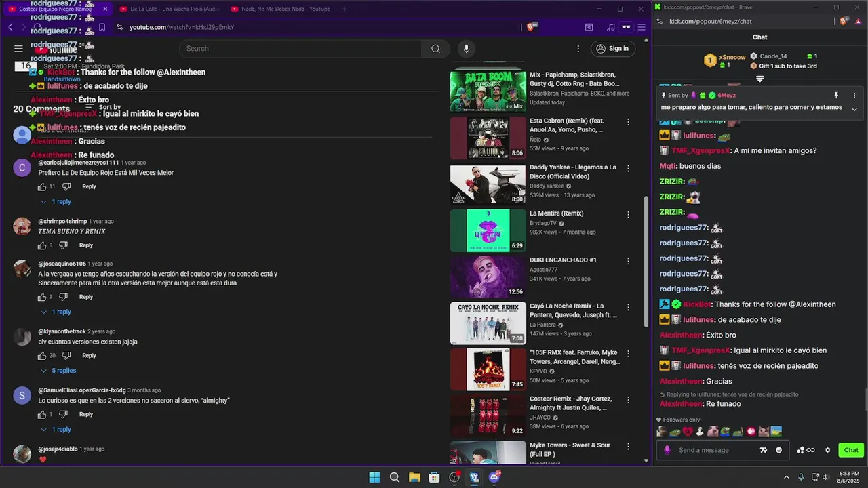Reply to shrimpo4shrimp's comment
The image size is (868, 488).
[x=86, y=245]
